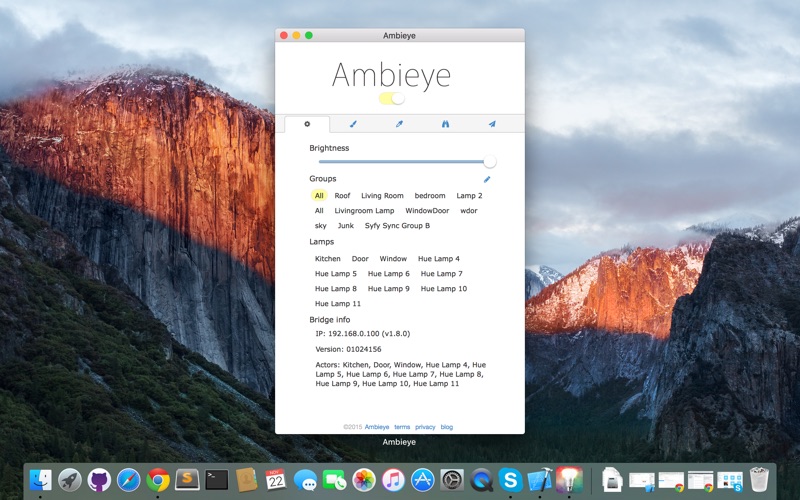Open GitHub Desktop in the dock
Screen dimensions: 800x500
click(99, 480)
